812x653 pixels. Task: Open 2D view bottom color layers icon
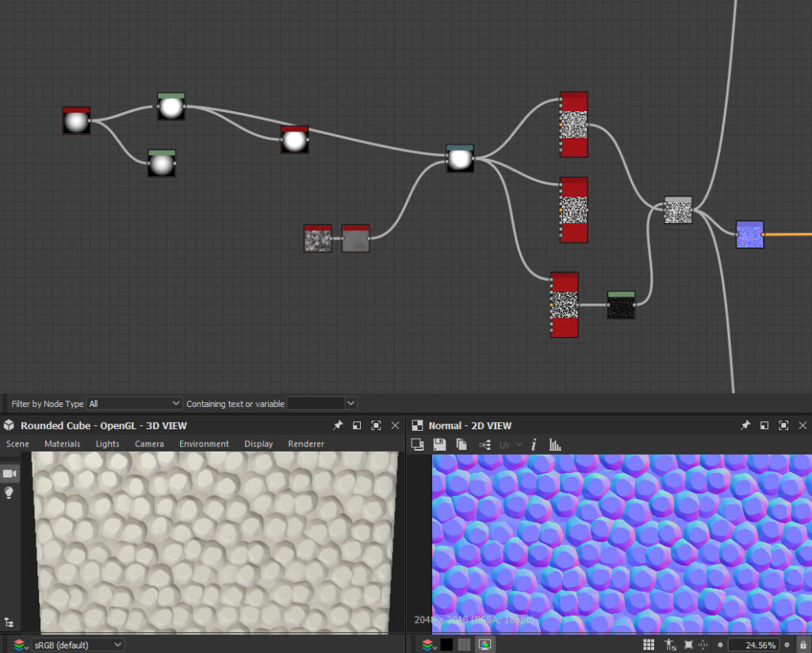tap(427, 645)
